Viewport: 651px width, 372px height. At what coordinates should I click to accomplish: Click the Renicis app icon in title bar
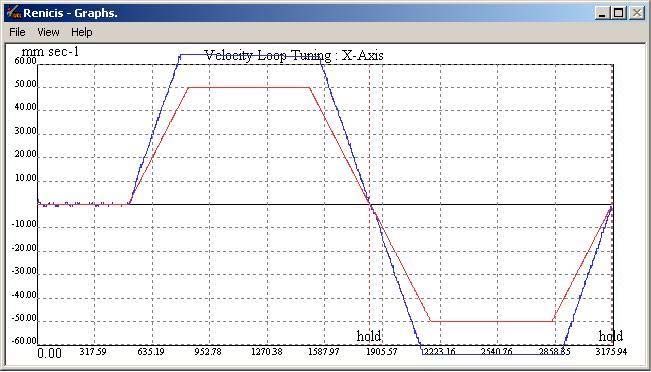pyautogui.click(x=14, y=12)
